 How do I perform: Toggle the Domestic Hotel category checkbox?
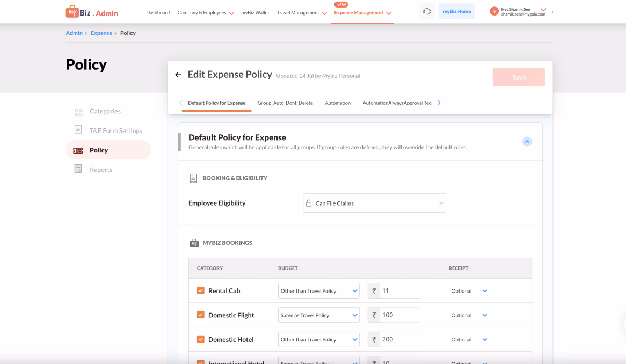(201, 339)
